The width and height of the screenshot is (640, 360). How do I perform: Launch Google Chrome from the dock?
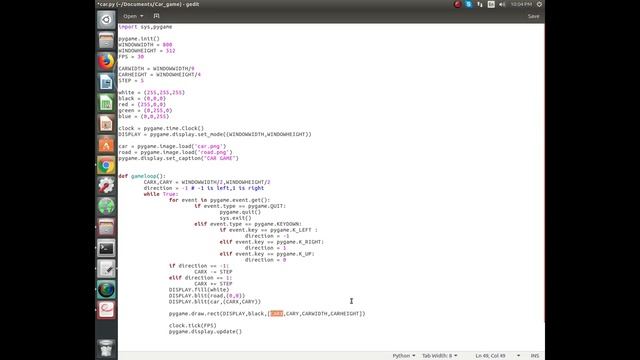click(x=106, y=165)
